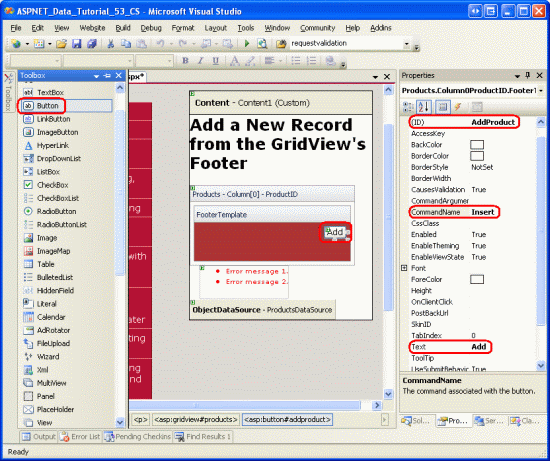The width and height of the screenshot is (550, 461).
Task: Open the requestvalidation find dropdown
Action: click(407, 44)
